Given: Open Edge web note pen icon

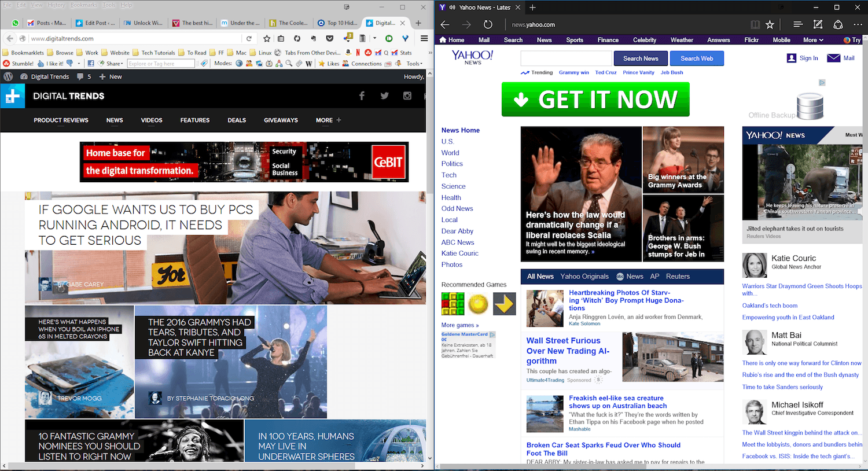Looking at the screenshot, I should coord(818,24).
